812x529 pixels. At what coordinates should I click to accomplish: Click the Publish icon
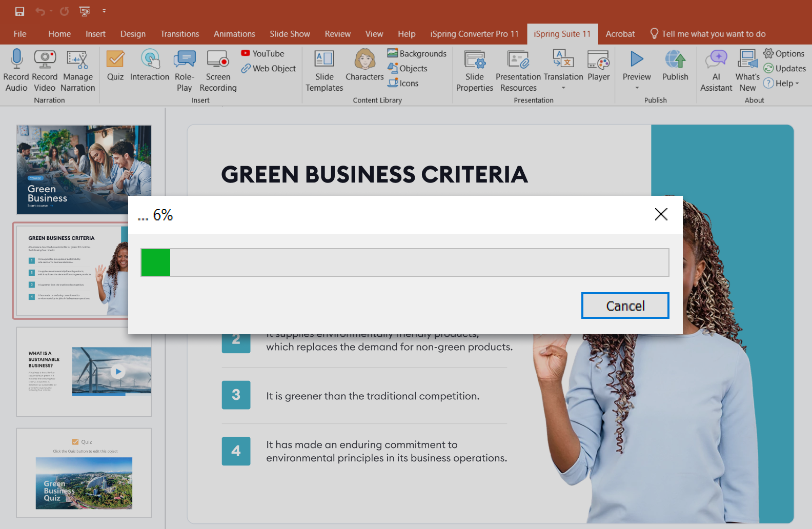click(x=675, y=60)
